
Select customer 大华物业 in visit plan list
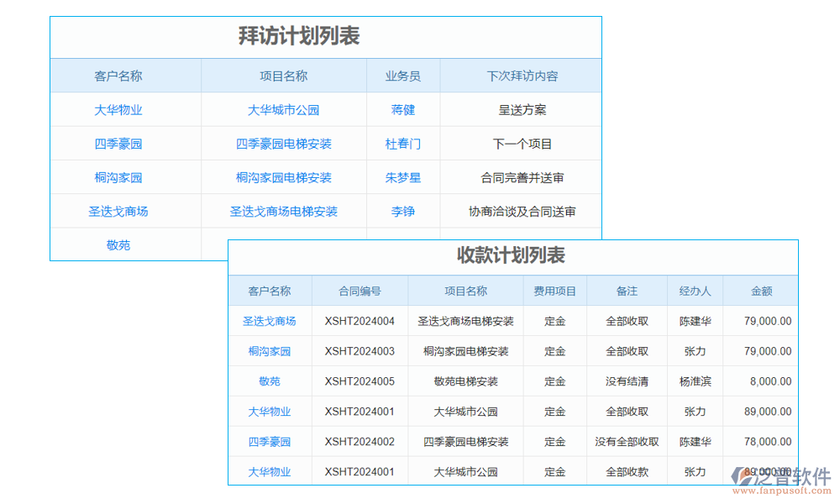click(118, 109)
